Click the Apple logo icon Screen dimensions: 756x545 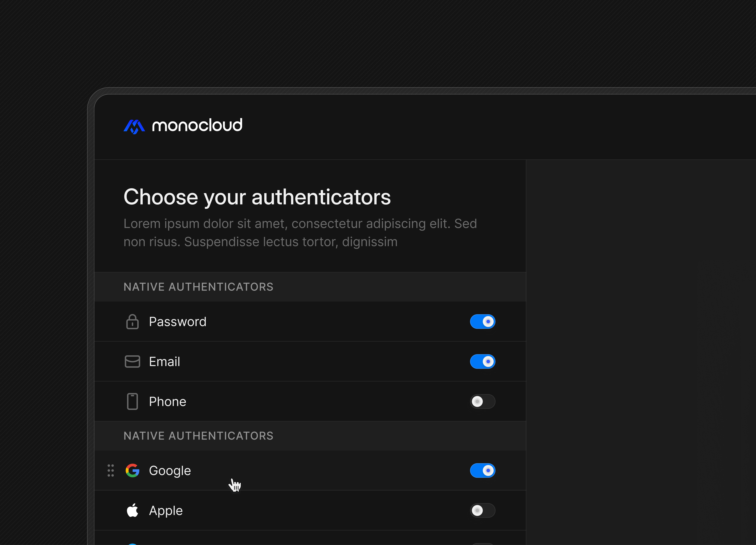[132, 510]
